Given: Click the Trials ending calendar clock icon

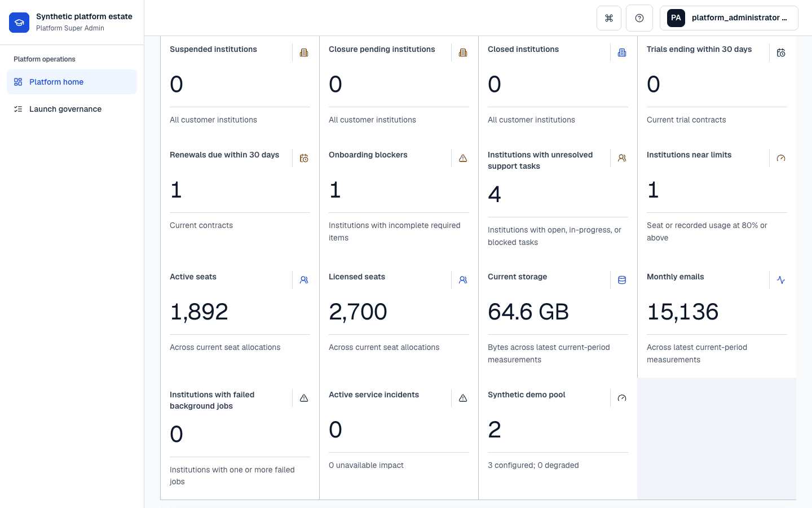Looking at the screenshot, I should (x=781, y=52).
